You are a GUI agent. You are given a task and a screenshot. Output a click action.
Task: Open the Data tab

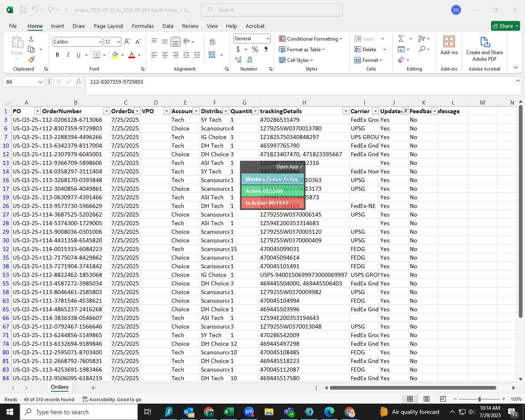pos(168,26)
